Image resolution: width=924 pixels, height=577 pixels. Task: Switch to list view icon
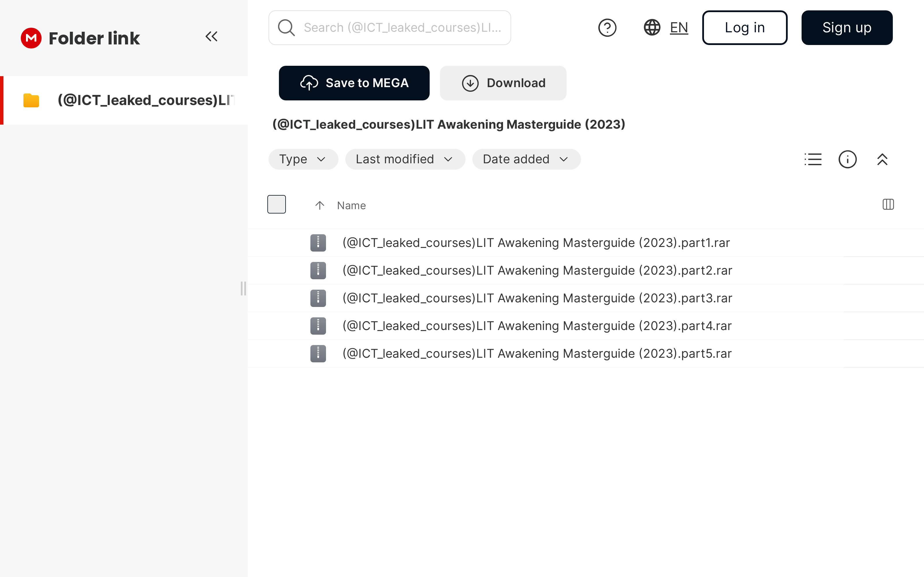tap(813, 159)
